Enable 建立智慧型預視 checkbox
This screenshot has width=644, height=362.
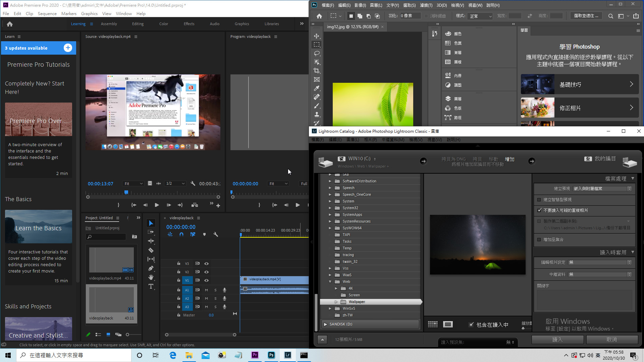pyautogui.click(x=539, y=200)
